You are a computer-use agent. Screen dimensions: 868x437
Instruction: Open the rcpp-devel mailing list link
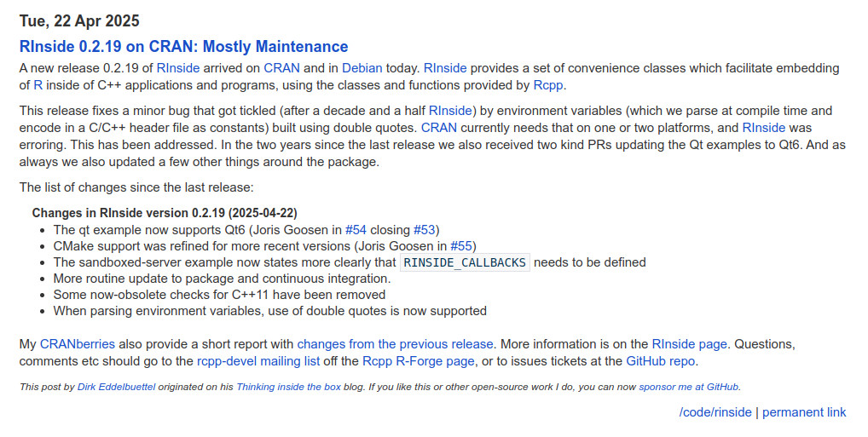click(258, 361)
